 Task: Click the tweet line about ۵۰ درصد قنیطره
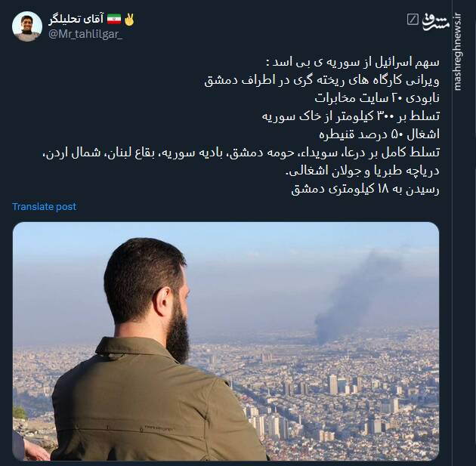(379, 134)
